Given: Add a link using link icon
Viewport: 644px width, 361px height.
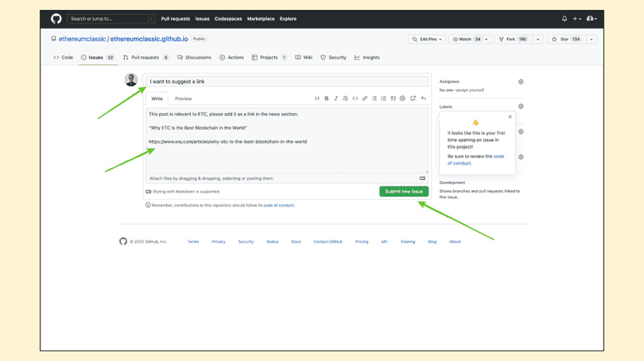Looking at the screenshot, I should 365,98.
